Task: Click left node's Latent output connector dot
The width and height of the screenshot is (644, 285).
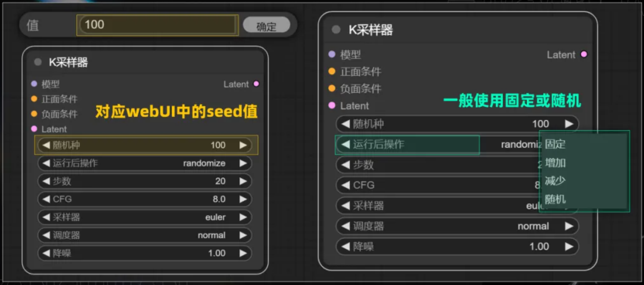Action: click(256, 84)
